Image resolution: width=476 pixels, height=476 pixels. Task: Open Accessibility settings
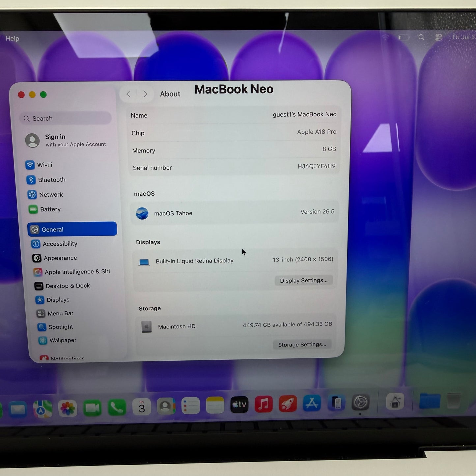click(54, 244)
